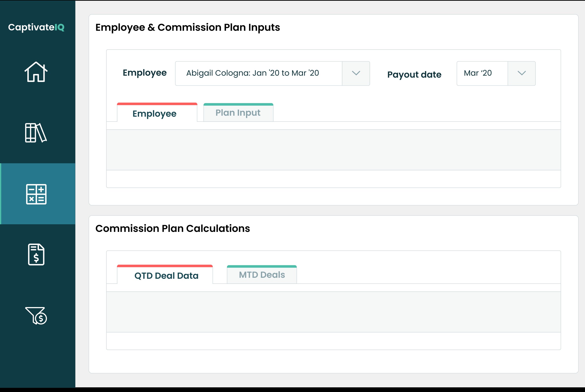Switch to the Plan Input tab
The width and height of the screenshot is (585, 392).
point(238,113)
